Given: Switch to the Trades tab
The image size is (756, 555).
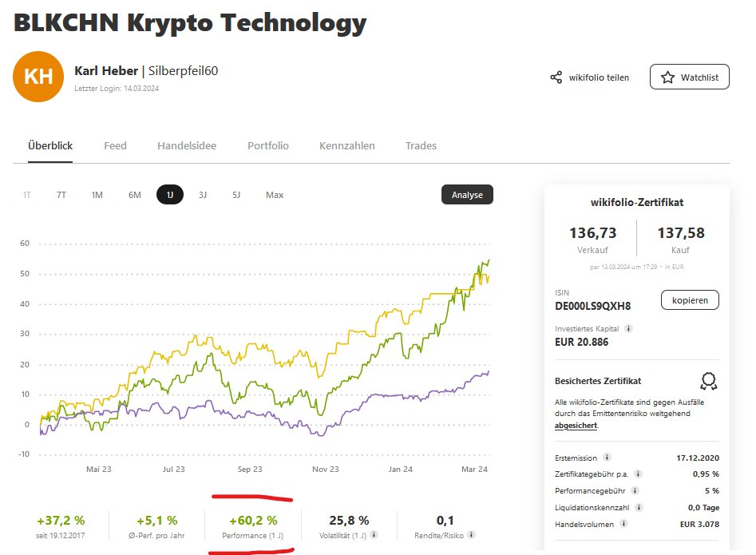Looking at the screenshot, I should (421, 145).
